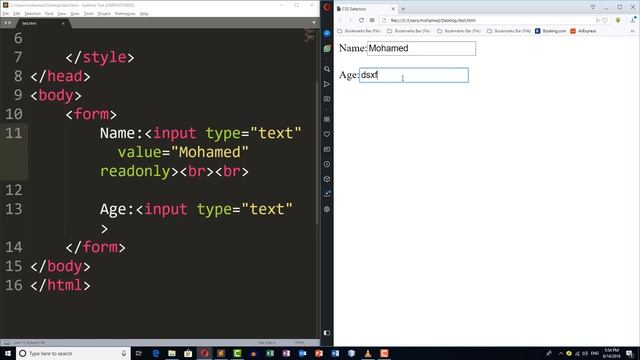Close the test.html tab in Sublime
640x360 pixels.
tap(63, 23)
